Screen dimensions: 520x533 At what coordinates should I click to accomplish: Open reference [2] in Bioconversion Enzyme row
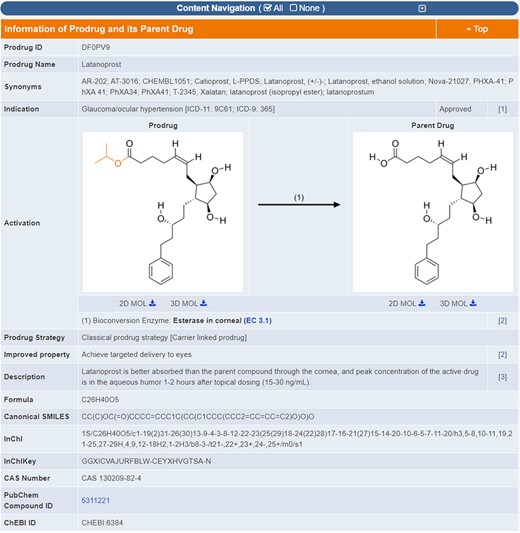(x=502, y=321)
